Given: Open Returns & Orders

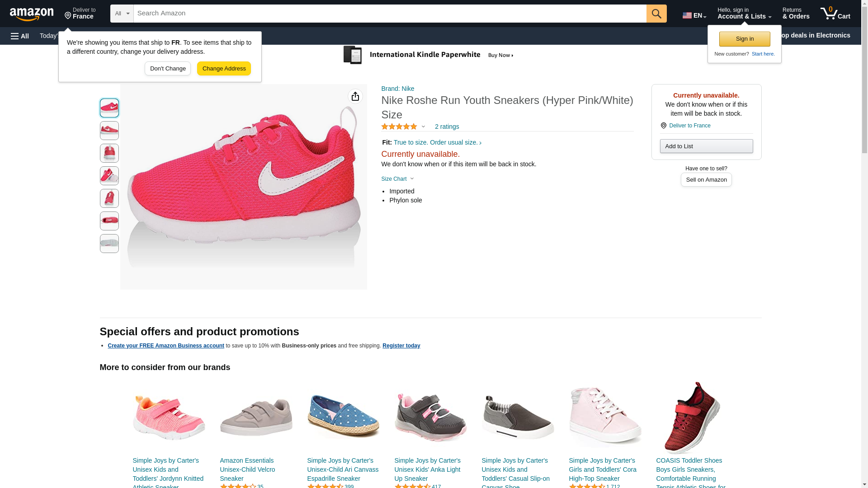Looking at the screenshot, I should pos(796,14).
